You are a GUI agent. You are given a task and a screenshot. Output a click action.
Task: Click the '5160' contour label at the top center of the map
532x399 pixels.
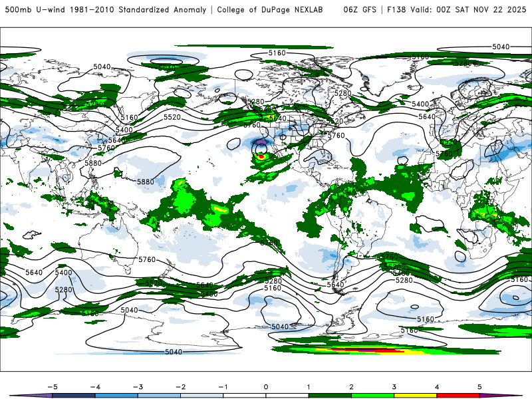tap(277, 53)
